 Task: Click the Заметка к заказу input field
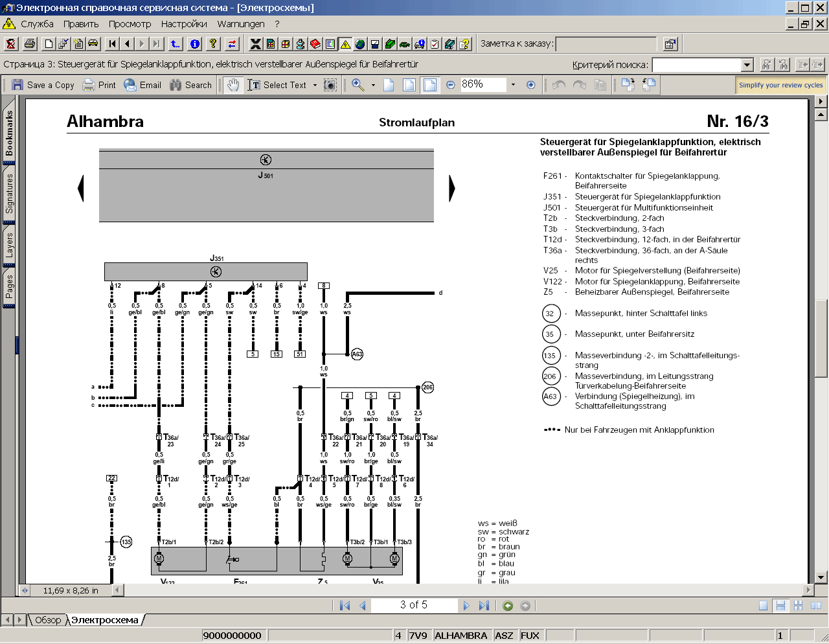pos(606,44)
